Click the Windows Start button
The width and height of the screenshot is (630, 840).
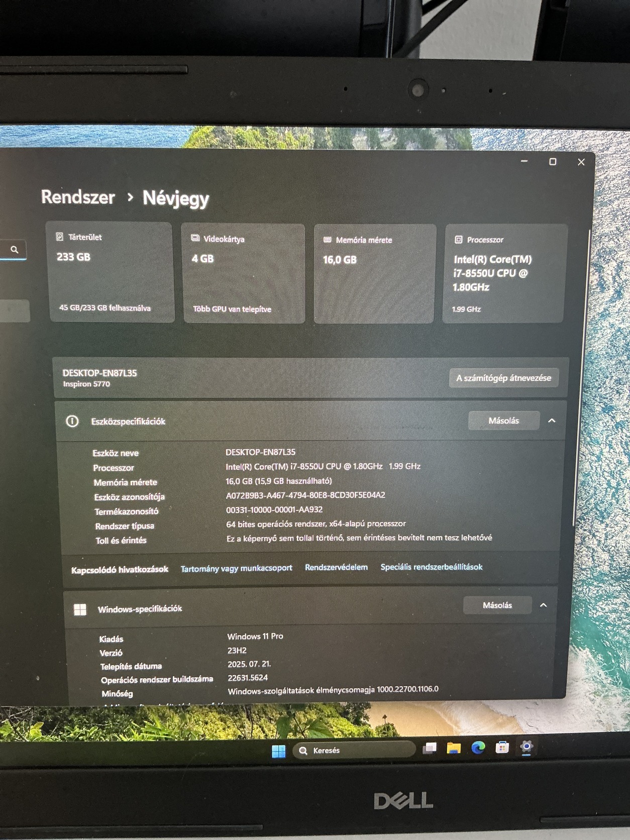click(x=278, y=751)
